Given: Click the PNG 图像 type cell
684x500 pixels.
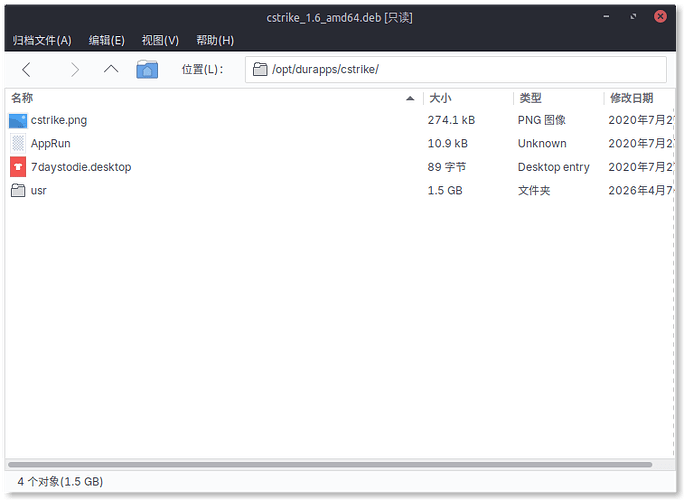Looking at the screenshot, I should [542, 120].
